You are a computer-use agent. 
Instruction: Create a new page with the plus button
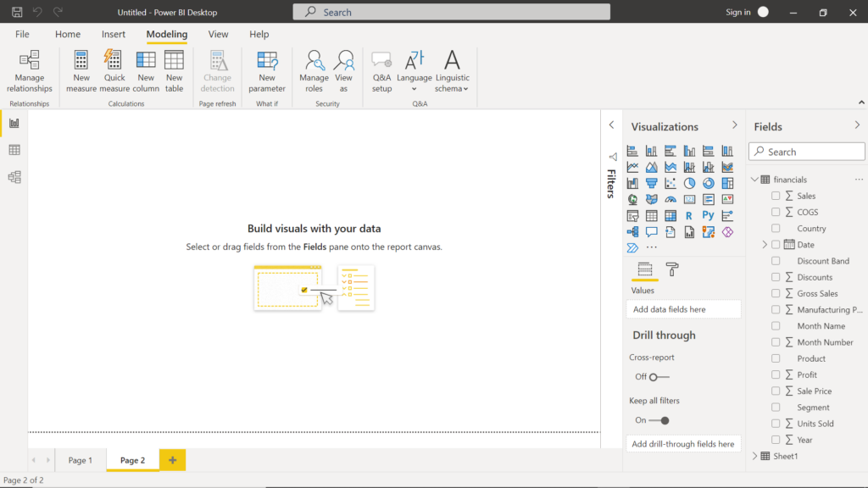(172, 459)
